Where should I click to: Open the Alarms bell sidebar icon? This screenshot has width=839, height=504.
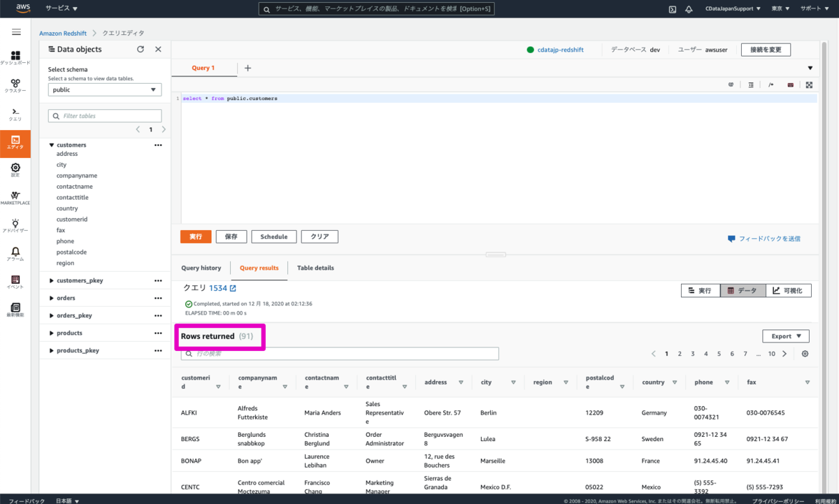pos(15,254)
